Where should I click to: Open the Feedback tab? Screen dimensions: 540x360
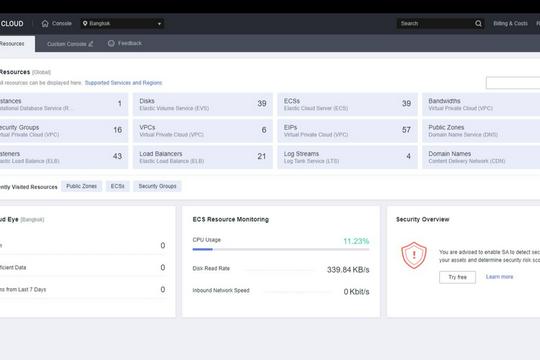click(x=130, y=43)
